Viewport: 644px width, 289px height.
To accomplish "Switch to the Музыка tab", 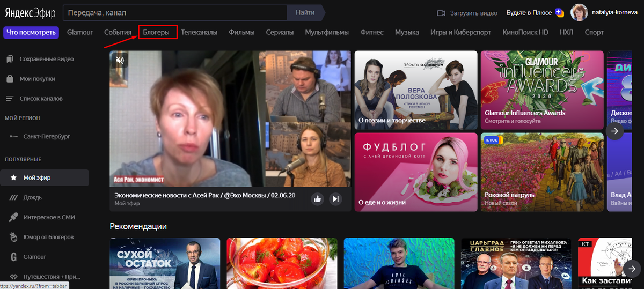I will [407, 32].
